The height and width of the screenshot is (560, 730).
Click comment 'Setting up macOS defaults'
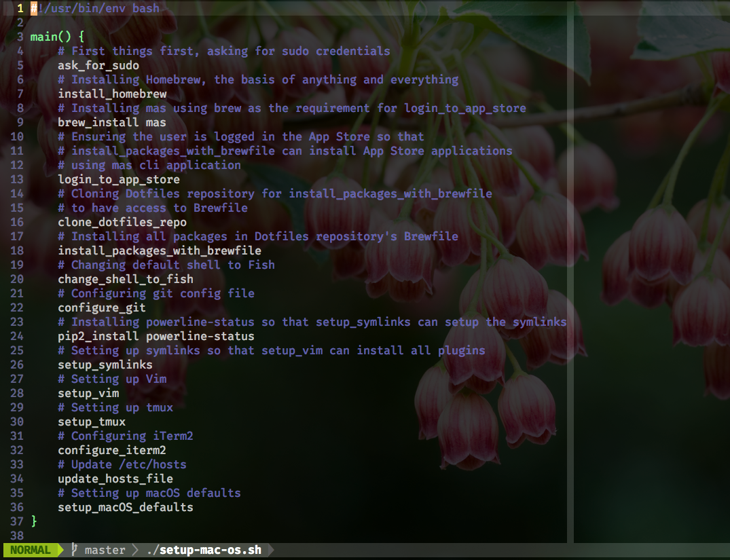click(149, 493)
